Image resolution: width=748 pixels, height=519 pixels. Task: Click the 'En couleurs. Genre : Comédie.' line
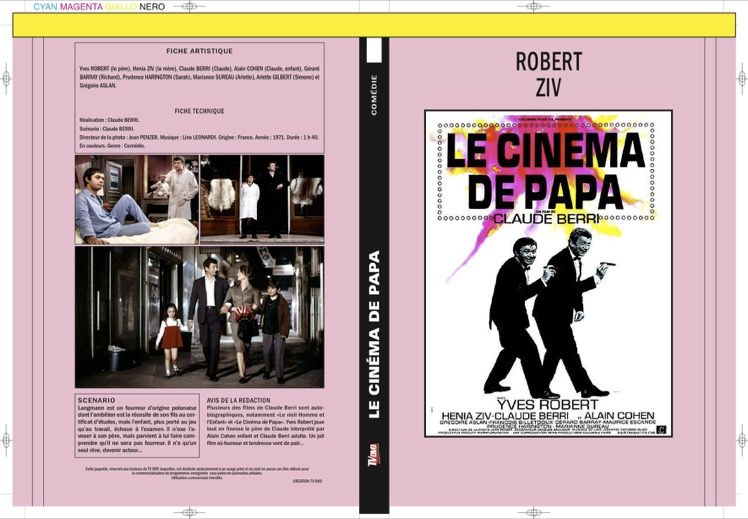point(112,145)
